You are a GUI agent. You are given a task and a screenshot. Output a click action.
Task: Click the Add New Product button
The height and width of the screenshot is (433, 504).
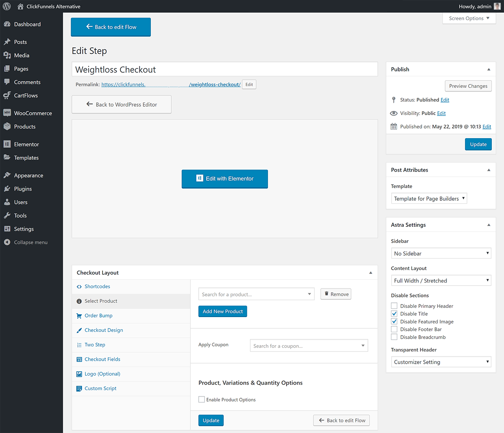[223, 312]
